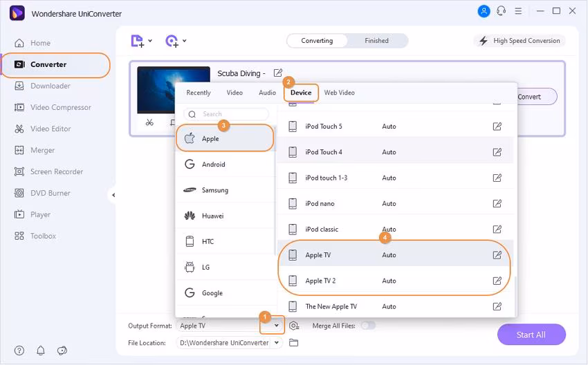Select iPod classic preset

[x=395, y=229]
